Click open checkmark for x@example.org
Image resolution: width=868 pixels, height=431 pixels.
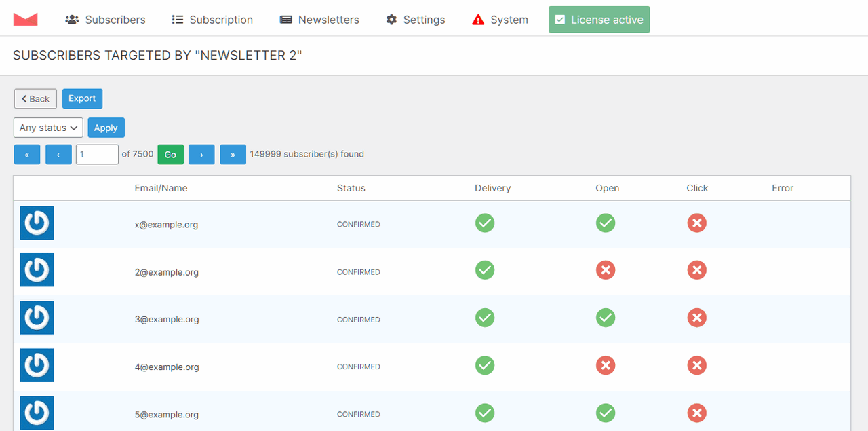[606, 223]
